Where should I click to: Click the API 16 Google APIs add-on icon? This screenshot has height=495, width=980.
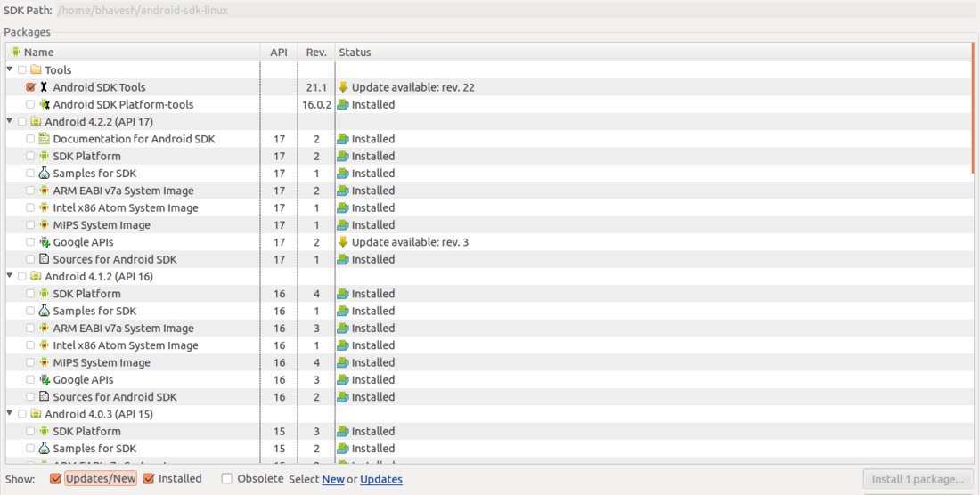coord(45,379)
